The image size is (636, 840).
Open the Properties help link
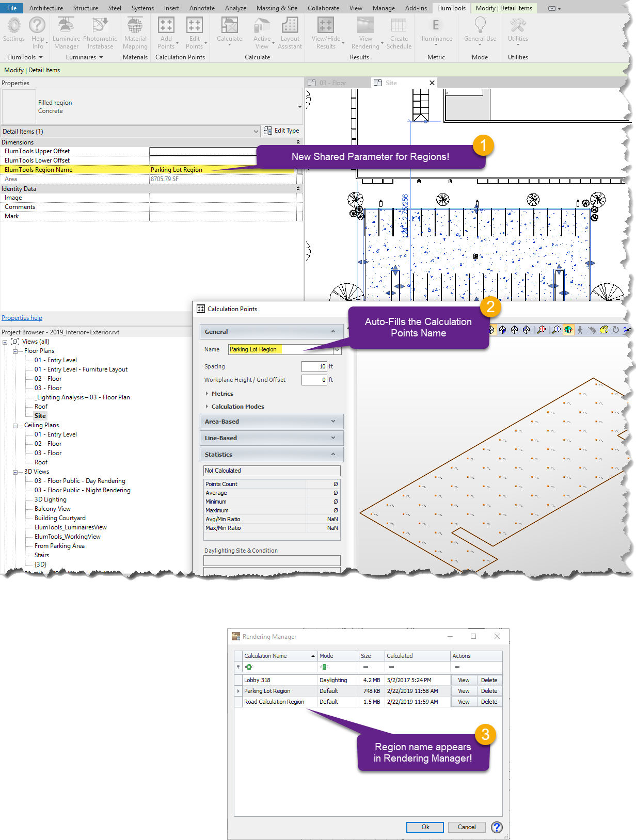22,318
